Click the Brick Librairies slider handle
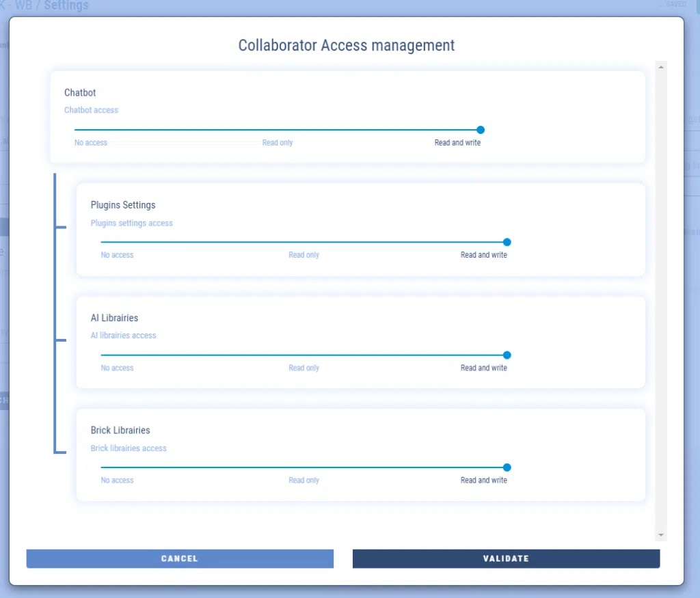Screen dimensions: 700x598 tap(507, 467)
